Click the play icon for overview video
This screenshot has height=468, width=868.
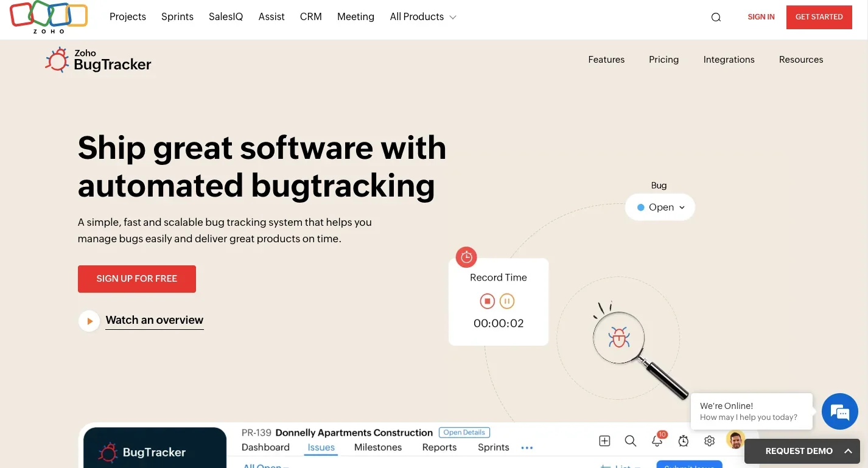(x=89, y=321)
